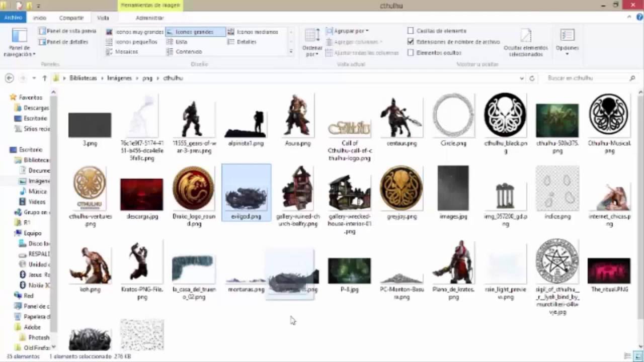Switch to the Compartir tab

coord(71,18)
